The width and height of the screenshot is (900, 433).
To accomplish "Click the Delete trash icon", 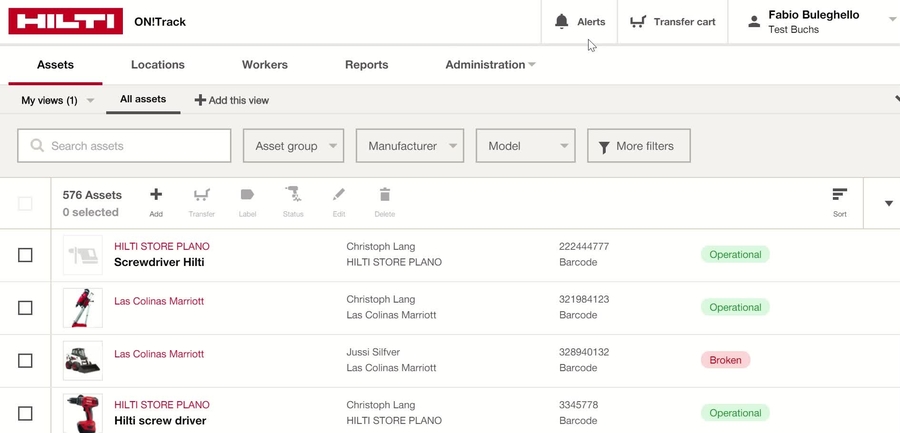I will tap(385, 195).
